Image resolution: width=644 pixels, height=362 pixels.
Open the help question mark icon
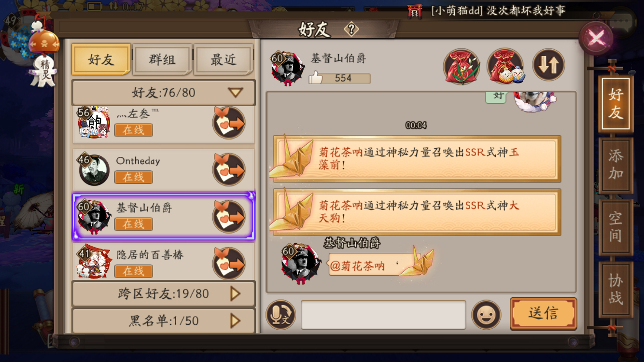(x=351, y=29)
